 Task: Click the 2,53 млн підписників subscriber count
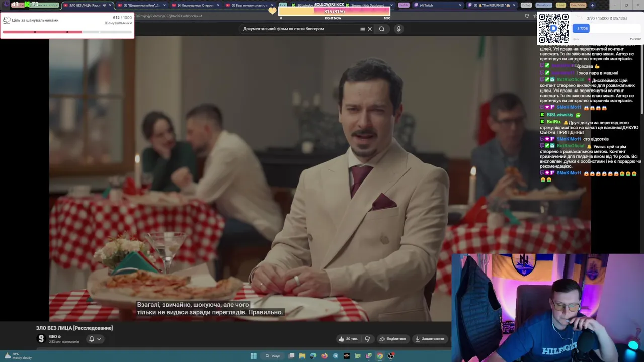[x=64, y=342]
